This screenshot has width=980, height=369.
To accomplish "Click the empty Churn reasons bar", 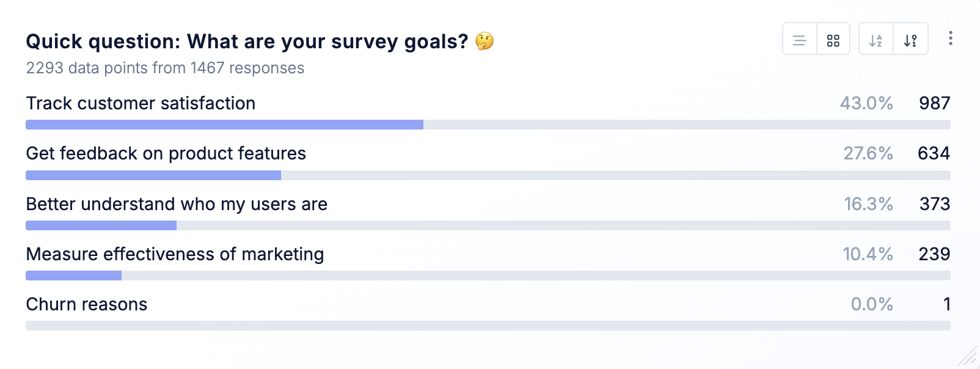I will (x=488, y=326).
